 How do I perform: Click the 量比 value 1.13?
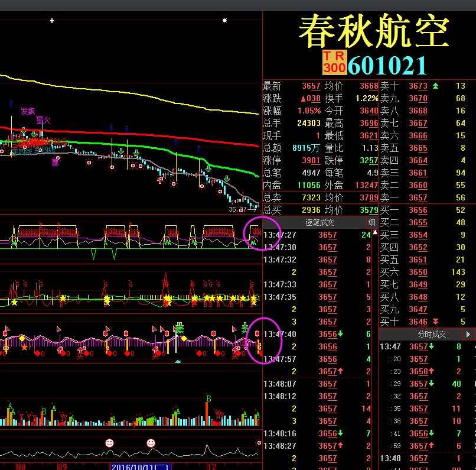pyautogui.click(x=370, y=148)
